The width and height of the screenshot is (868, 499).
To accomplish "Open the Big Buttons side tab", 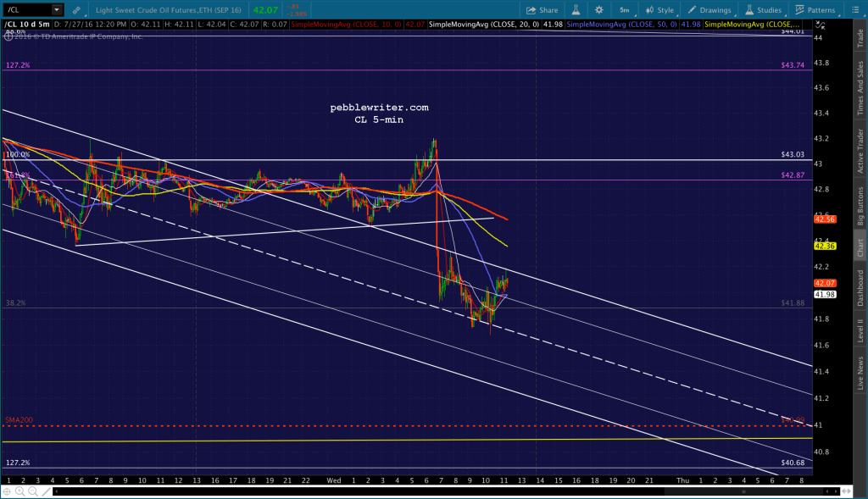I will 860,206.
